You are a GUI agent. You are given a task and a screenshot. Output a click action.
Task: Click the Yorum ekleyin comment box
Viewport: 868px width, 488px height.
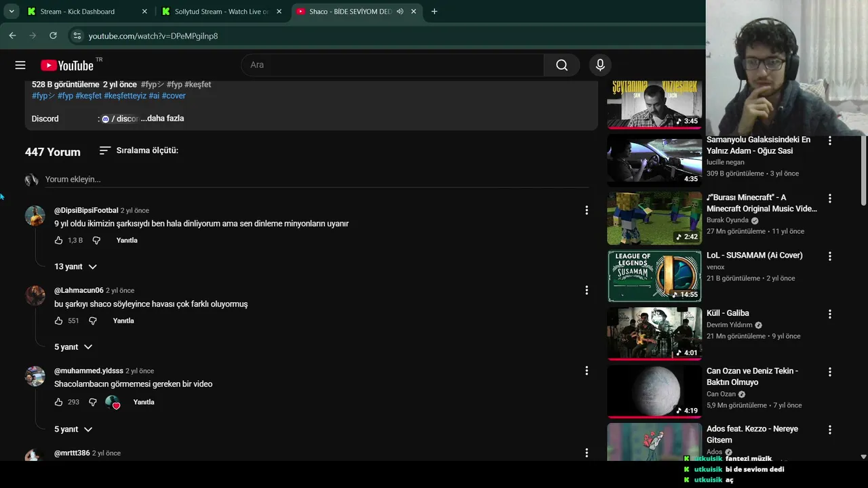pos(317,180)
